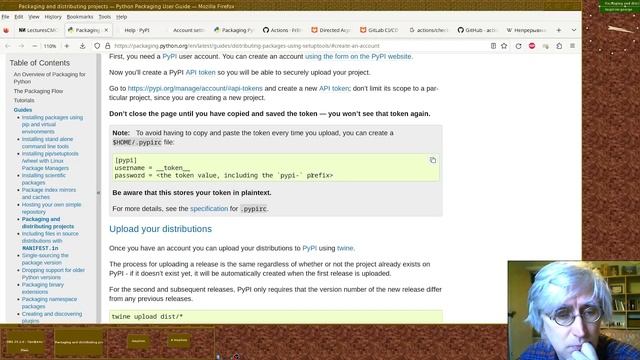Click the padlock site security icon
Viewport: 640px width, 360px height.
coord(108,46)
